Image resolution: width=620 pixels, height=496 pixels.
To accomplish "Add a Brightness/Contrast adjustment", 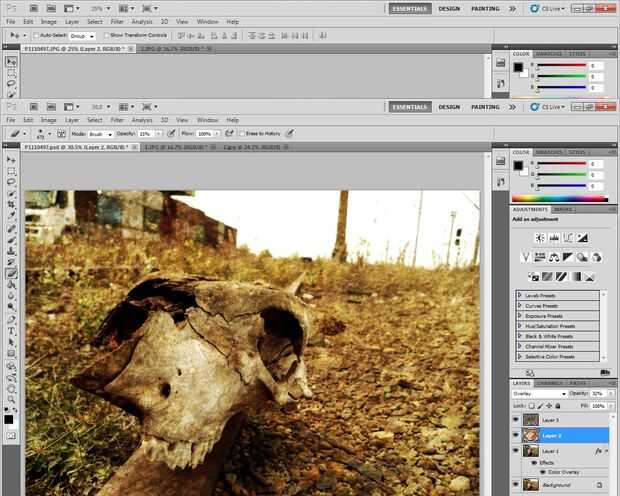I will [540, 238].
